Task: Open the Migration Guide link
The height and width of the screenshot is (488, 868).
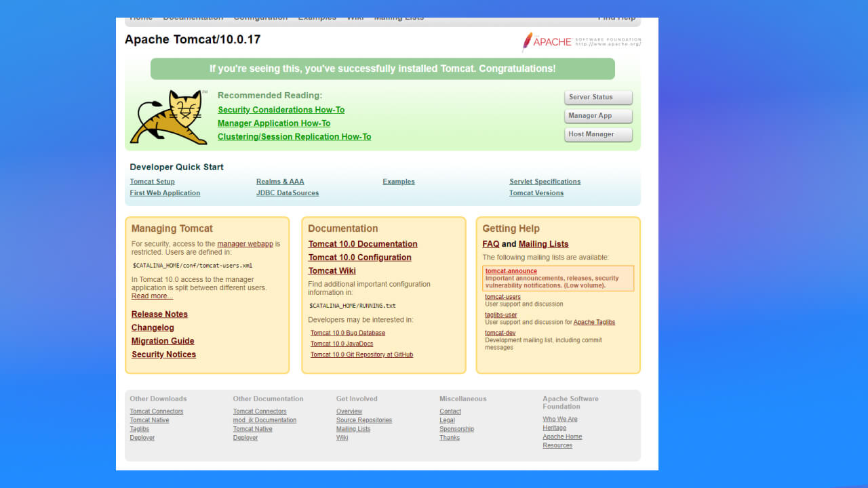Action: click(x=163, y=341)
